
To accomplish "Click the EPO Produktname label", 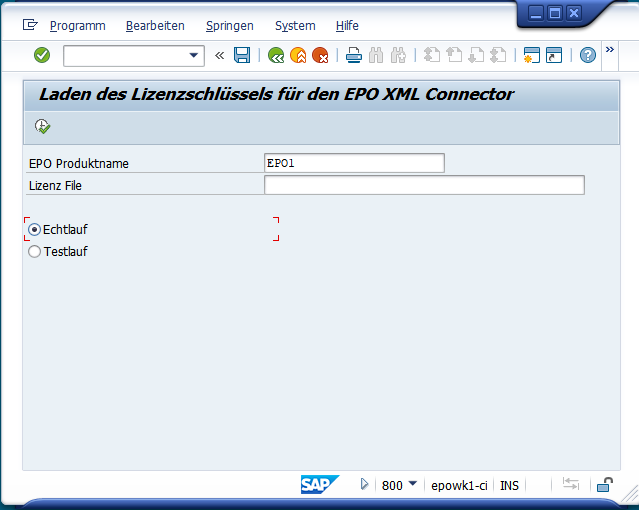I will click(79, 163).
